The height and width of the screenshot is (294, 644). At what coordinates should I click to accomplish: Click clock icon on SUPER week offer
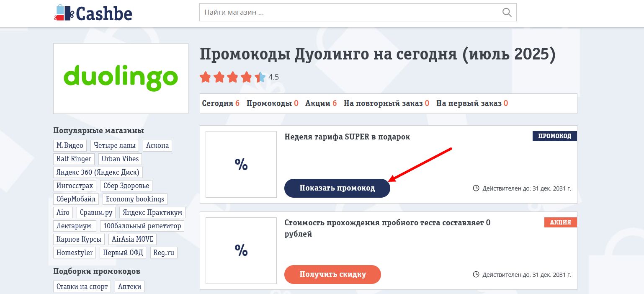(476, 188)
